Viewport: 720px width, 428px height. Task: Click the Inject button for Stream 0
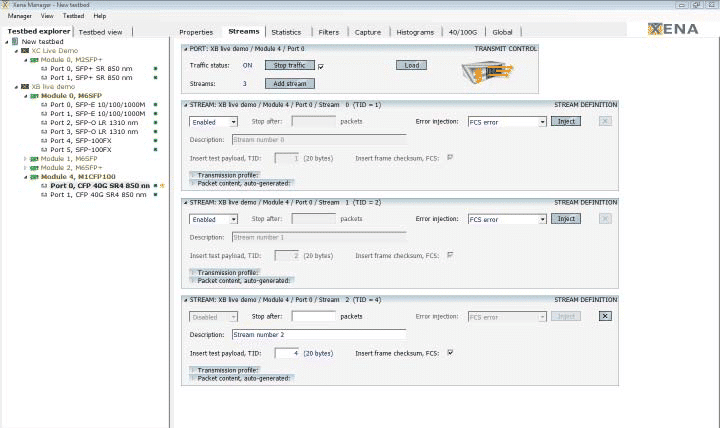(x=566, y=121)
